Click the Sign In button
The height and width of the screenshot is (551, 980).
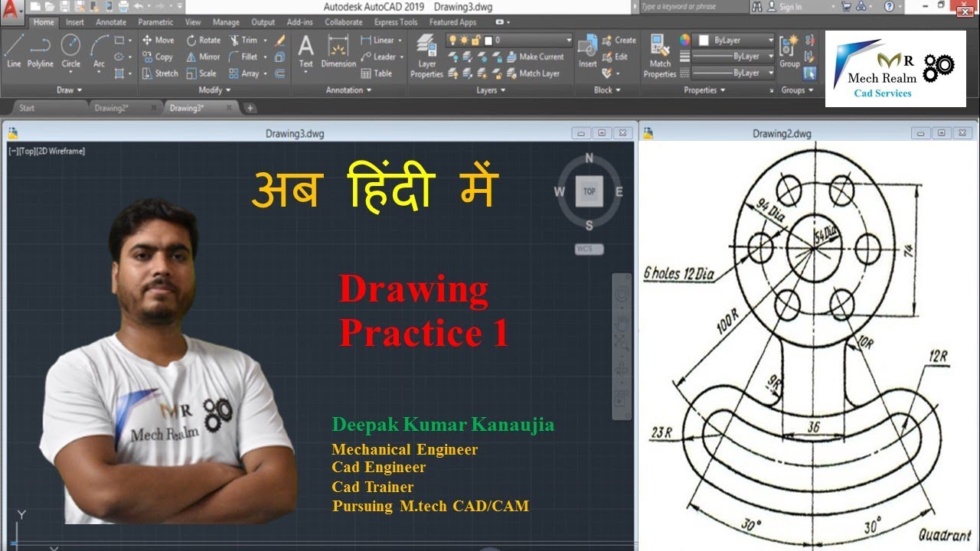(x=785, y=6)
